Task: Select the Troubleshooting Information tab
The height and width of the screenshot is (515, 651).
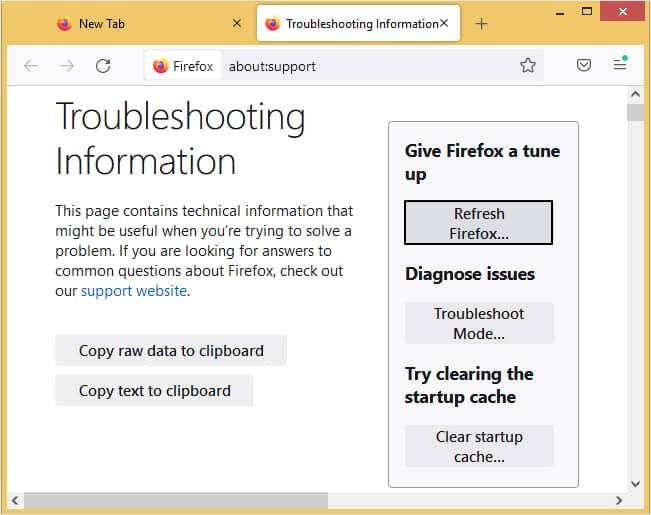Action: click(x=358, y=24)
